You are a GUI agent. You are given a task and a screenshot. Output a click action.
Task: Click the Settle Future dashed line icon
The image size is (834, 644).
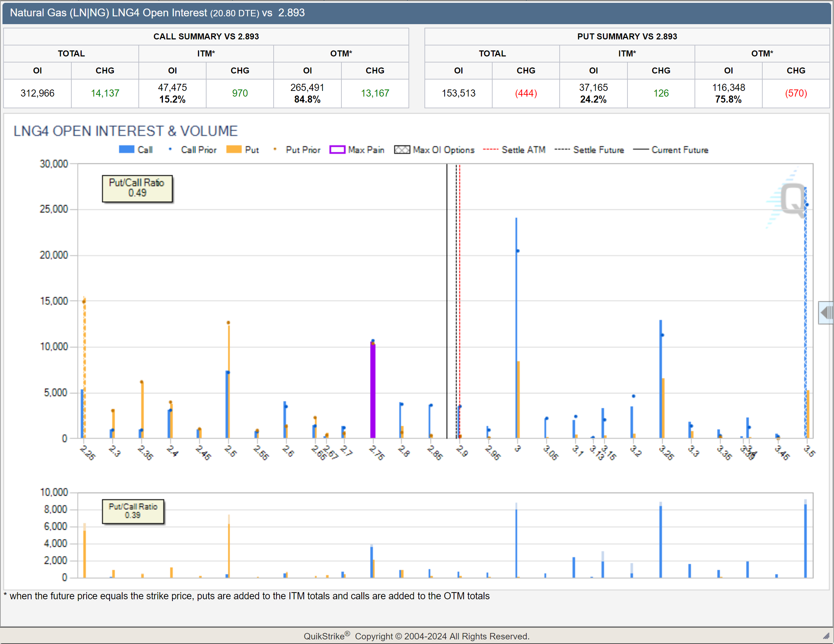(x=562, y=150)
